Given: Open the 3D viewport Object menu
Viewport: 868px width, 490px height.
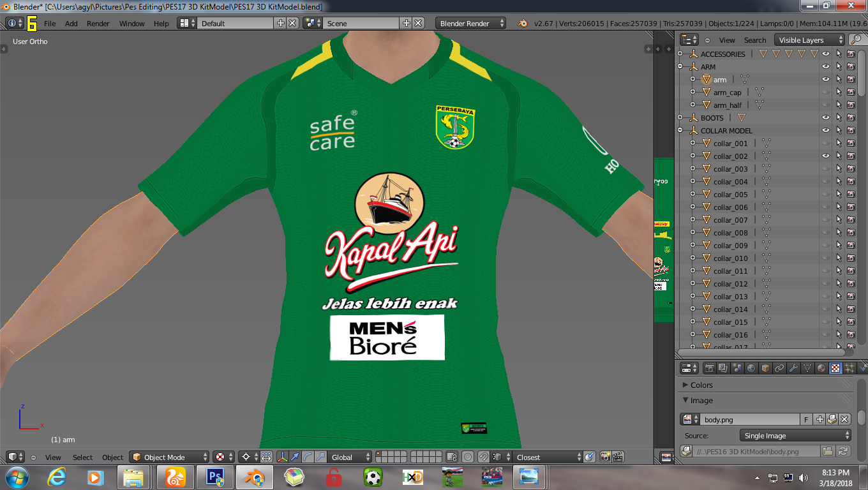Looking at the screenshot, I should [x=112, y=457].
